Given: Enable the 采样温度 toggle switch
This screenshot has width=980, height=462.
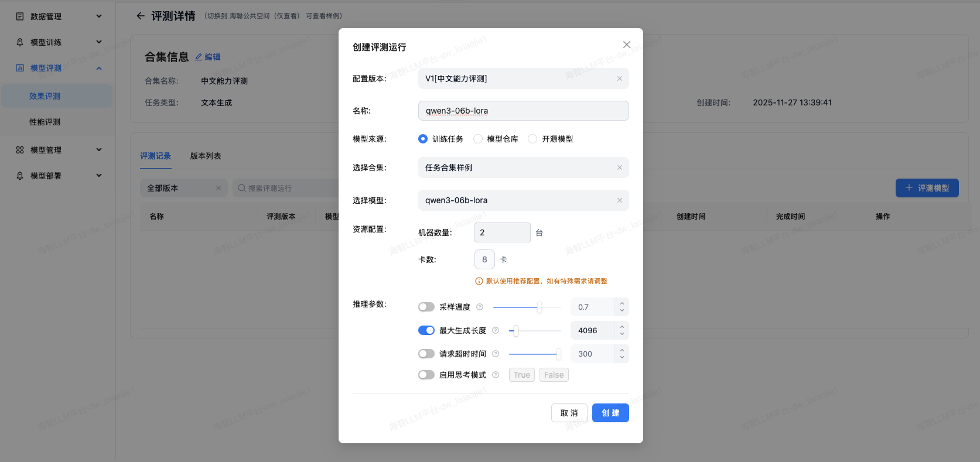Looking at the screenshot, I should 426,307.
